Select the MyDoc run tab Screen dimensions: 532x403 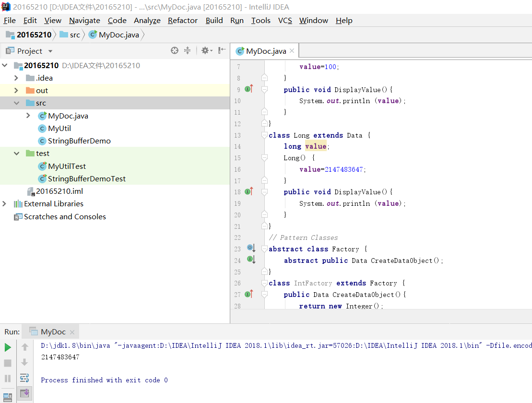click(50, 332)
